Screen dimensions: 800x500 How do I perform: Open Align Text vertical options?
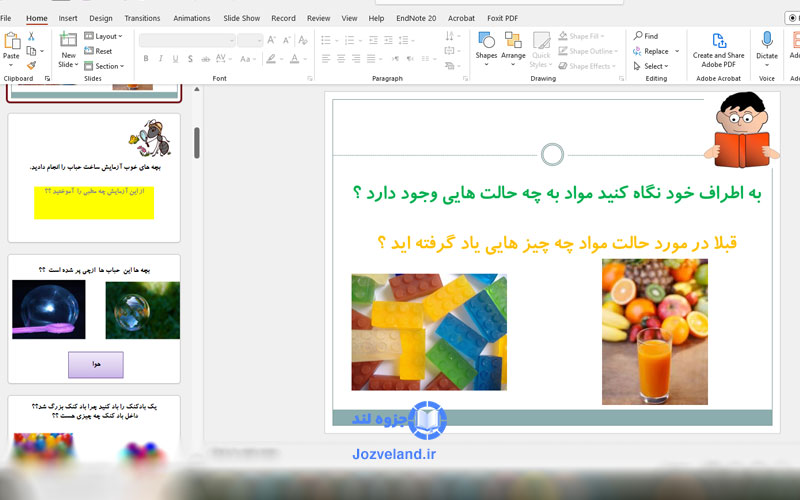[453, 51]
